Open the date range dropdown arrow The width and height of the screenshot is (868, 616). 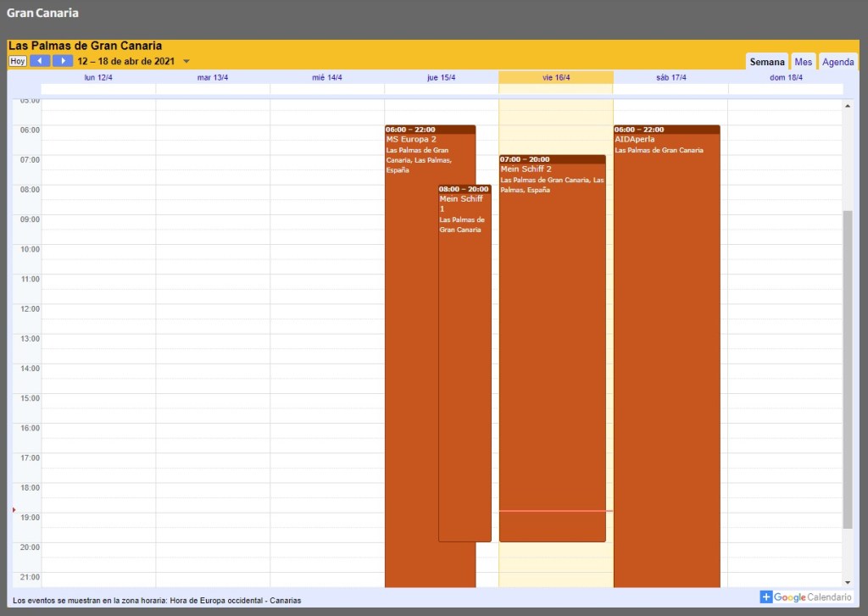point(186,61)
